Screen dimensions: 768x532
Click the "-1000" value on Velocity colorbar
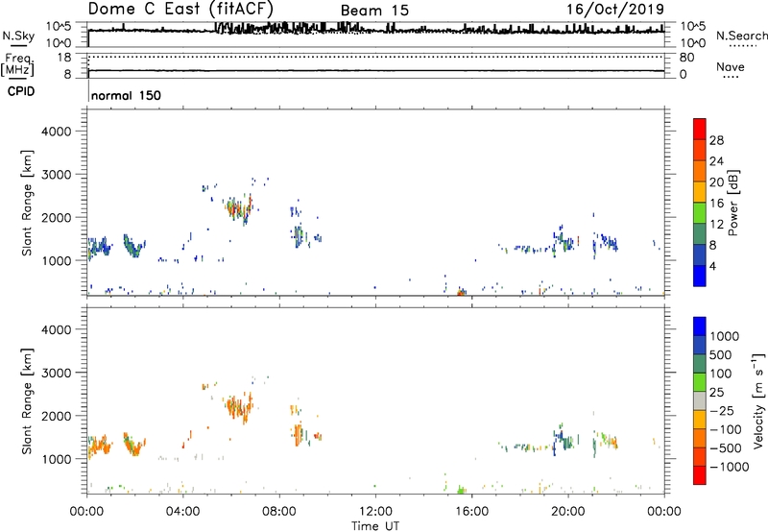click(x=730, y=467)
